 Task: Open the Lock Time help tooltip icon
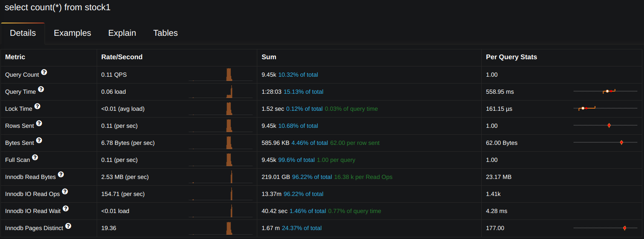coord(37,107)
